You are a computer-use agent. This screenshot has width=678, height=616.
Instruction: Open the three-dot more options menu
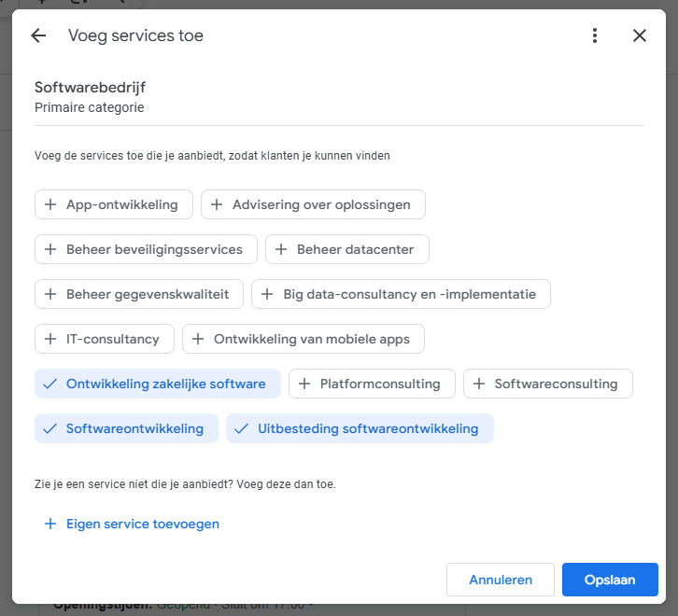coord(595,35)
